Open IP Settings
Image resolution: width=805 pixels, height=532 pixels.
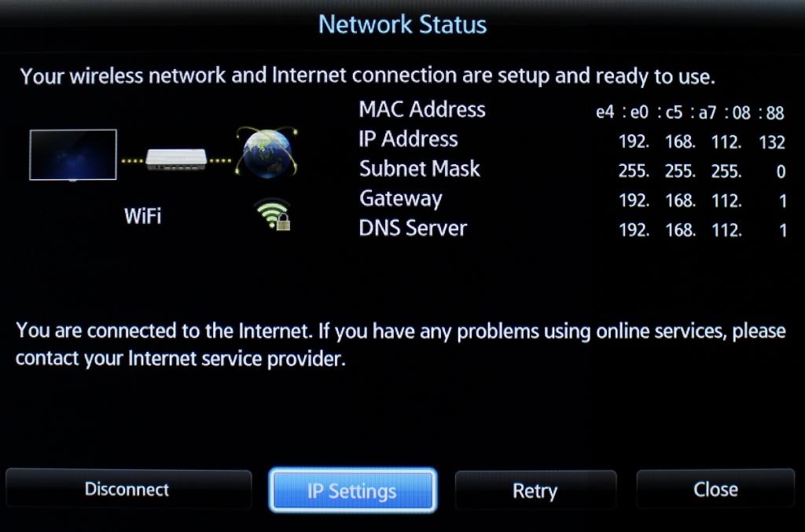click(x=353, y=490)
